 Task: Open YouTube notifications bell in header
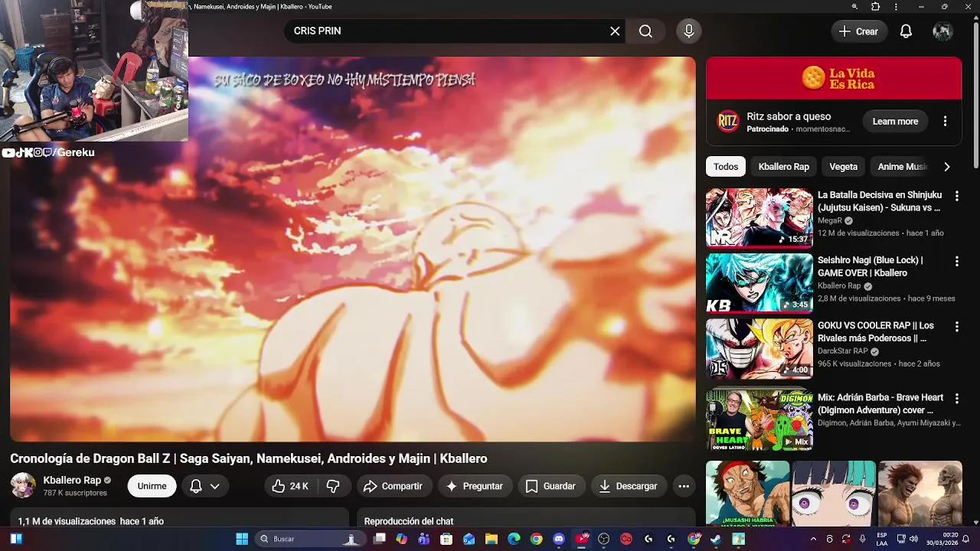[x=906, y=31]
